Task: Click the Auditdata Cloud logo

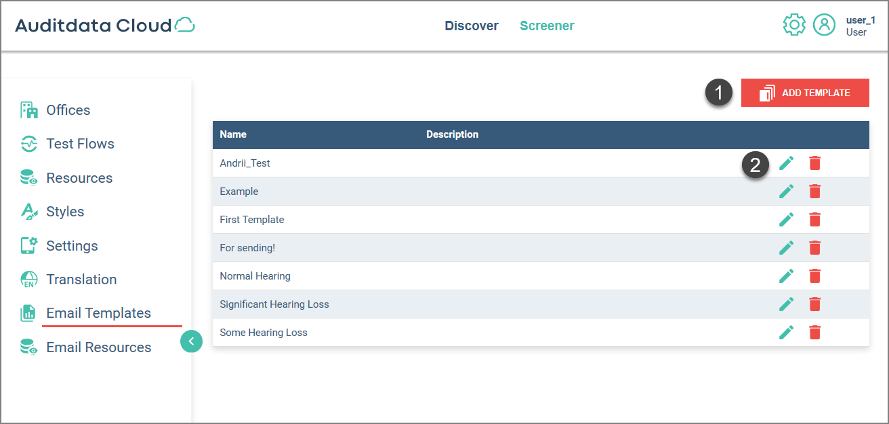Action: tap(105, 26)
